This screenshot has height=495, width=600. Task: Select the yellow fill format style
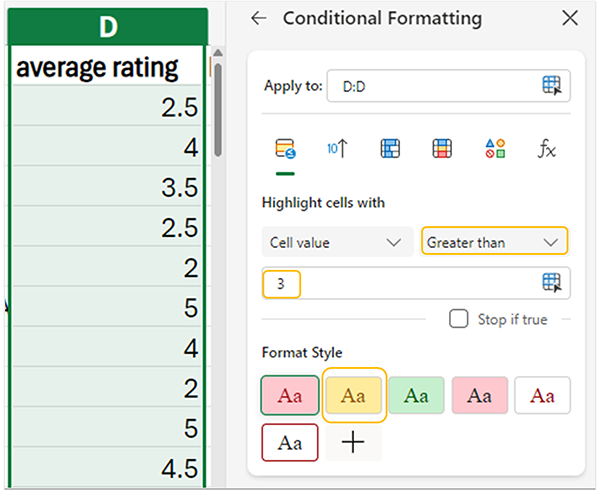coord(353,395)
